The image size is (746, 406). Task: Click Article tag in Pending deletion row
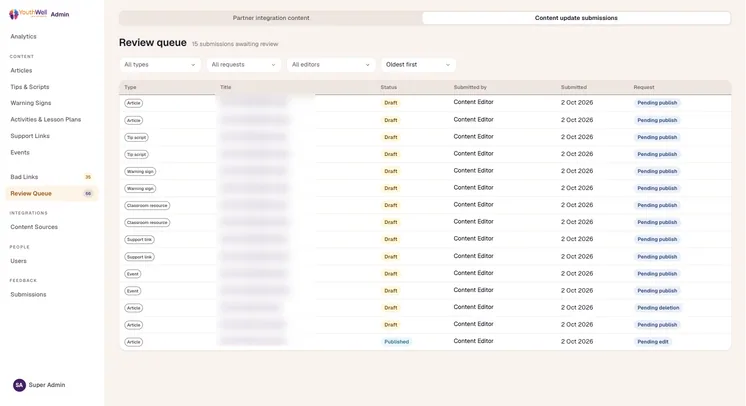(134, 308)
